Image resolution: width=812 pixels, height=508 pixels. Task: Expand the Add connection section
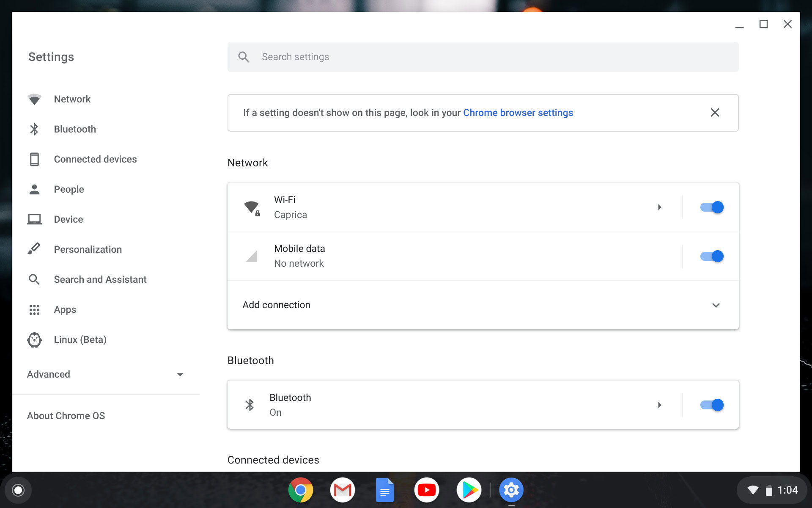716,305
